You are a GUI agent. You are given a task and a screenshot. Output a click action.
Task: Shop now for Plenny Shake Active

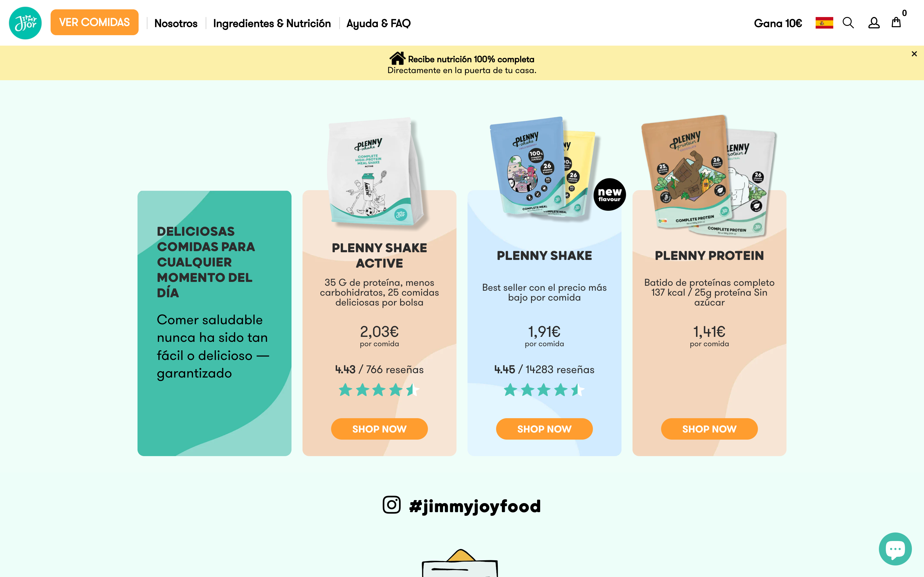(379, 429)
